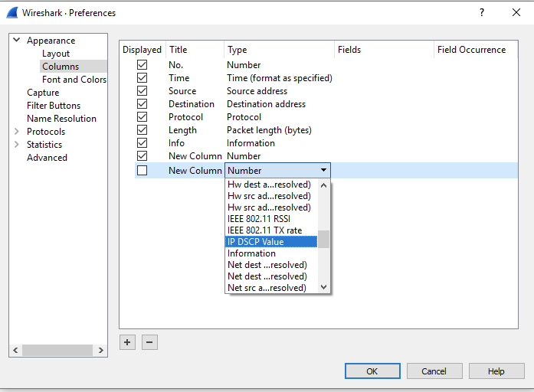534x392 pixels.
Task: Click the Wireshark shark fin logo
Action: (x=12, y=12)
